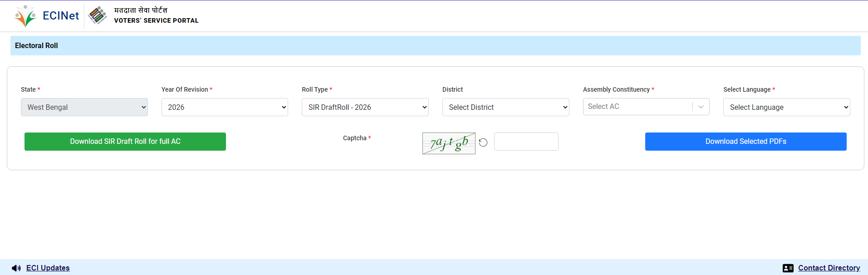Open the State dropdown
Screen dimensions: 868x275
(x=84, y=107)
